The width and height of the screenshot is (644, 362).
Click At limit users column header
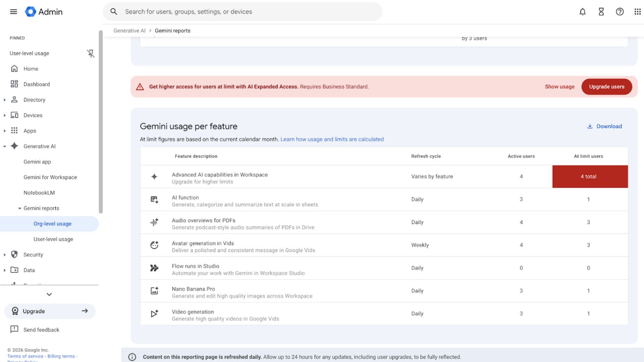pos(588,156)
